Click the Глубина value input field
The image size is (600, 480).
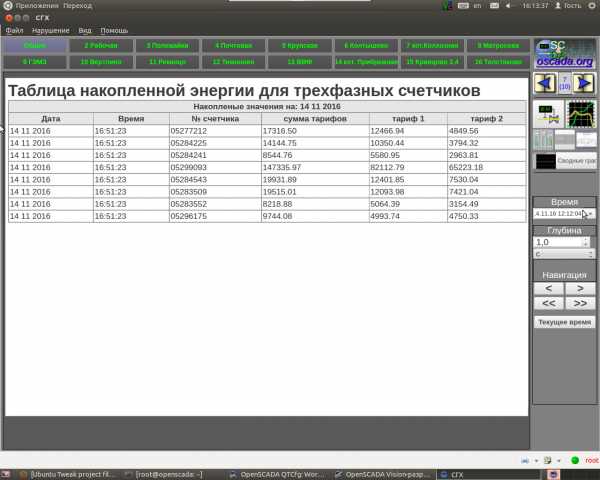(556, 241)
